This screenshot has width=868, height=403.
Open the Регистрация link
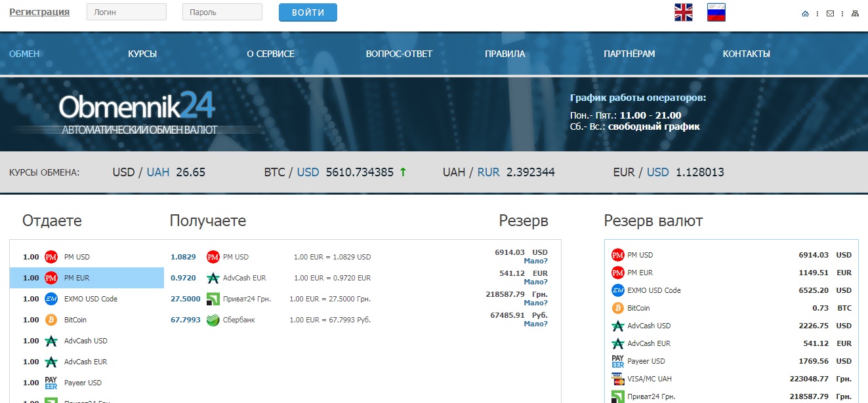pyautogui.click(x=39, y=12)
